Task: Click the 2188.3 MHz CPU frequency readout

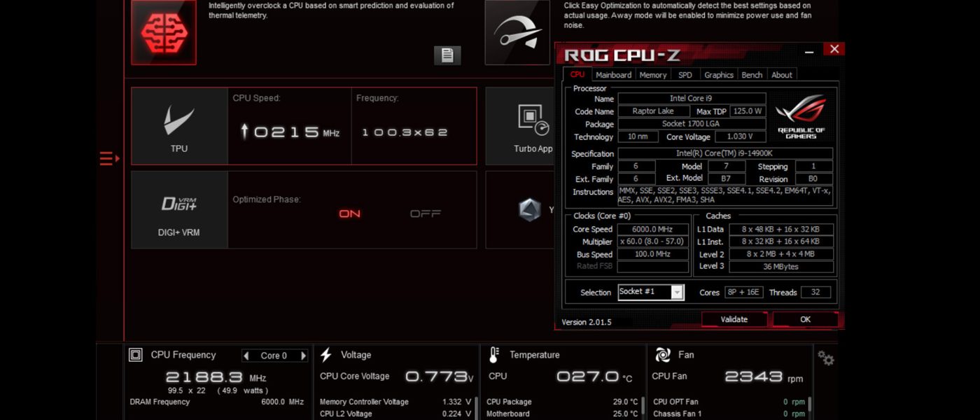Action: (216, 377)
